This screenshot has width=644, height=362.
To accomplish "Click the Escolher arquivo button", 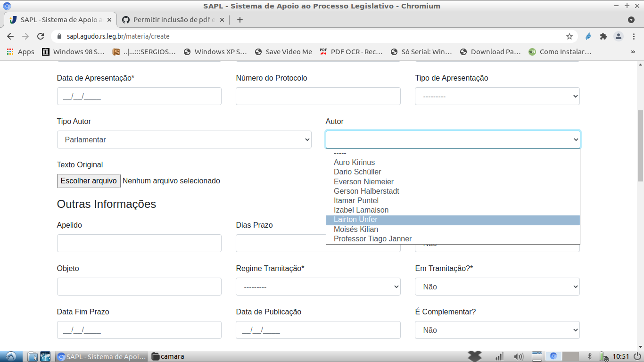I will pyautogui.click(x=89, y=181).
